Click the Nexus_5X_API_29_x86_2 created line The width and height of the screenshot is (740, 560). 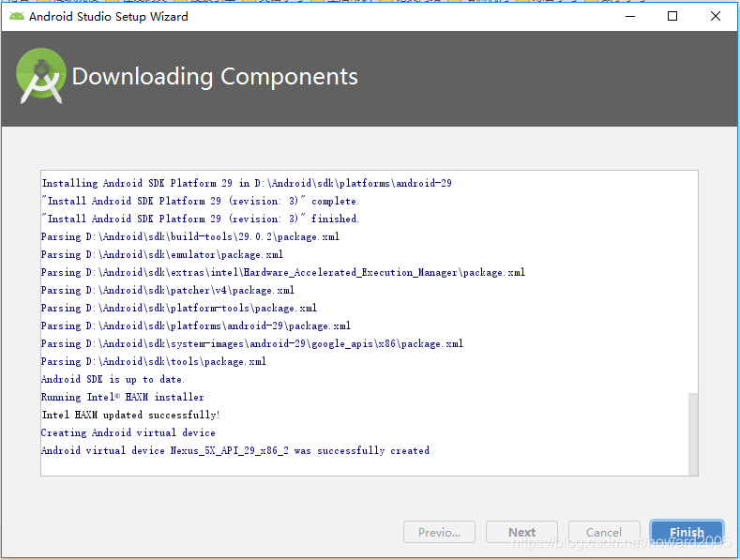[235, 450]
